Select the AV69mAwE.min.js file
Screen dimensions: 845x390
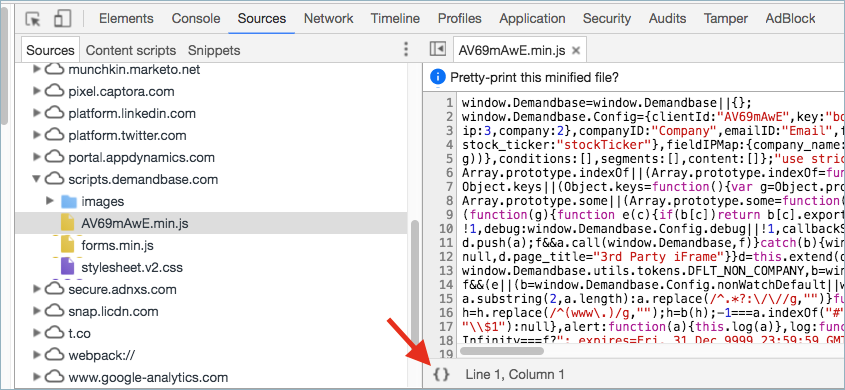211,223
